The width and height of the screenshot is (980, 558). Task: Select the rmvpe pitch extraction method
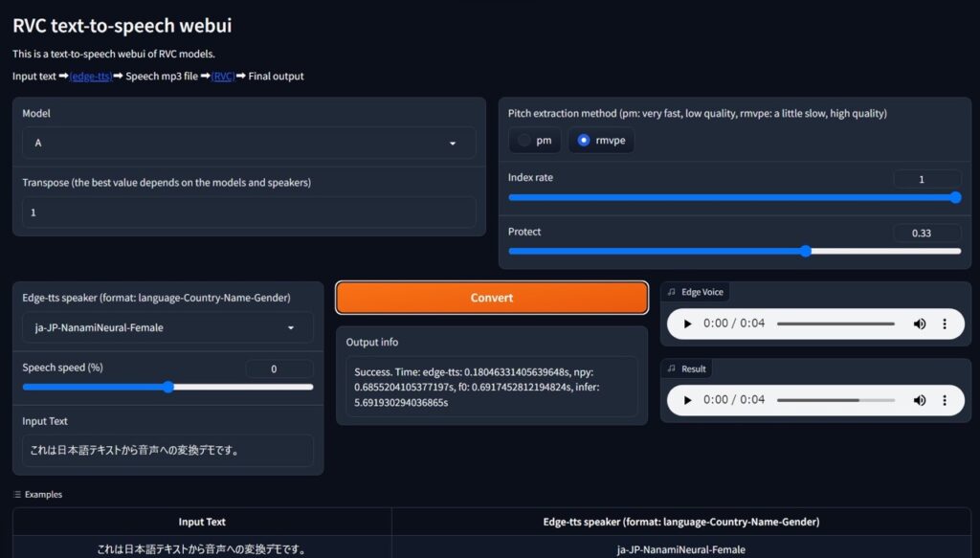pos(601,140)
